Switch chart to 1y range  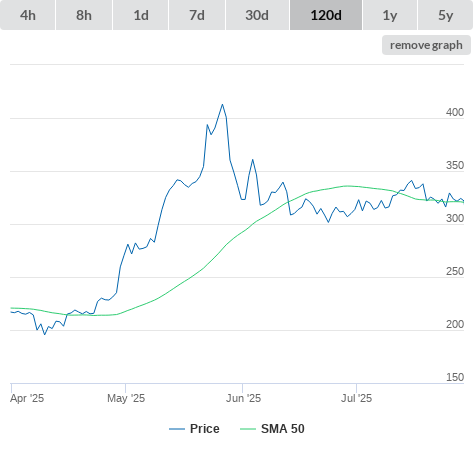point(390,15)
